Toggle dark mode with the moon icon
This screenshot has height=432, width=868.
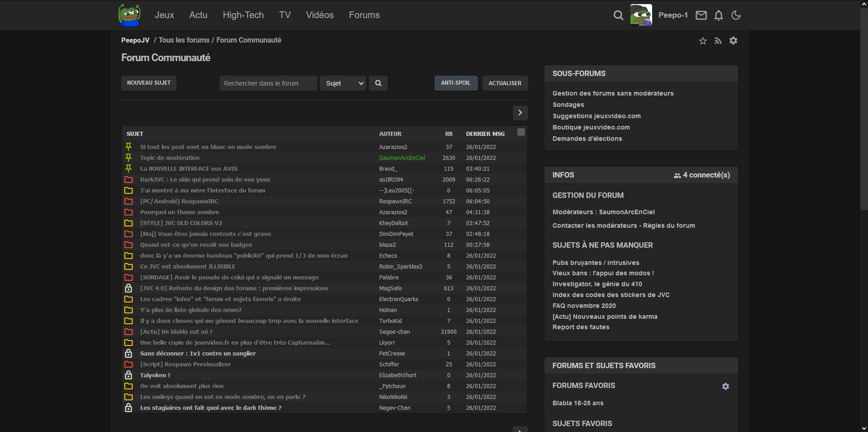(x=736, y=15)
